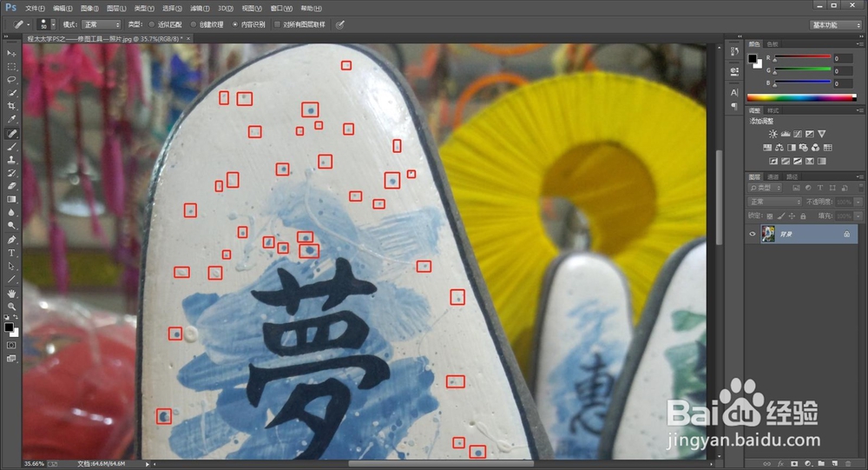
Task: Open 窗口(W) menu
Action: click(x=281, y=9)
